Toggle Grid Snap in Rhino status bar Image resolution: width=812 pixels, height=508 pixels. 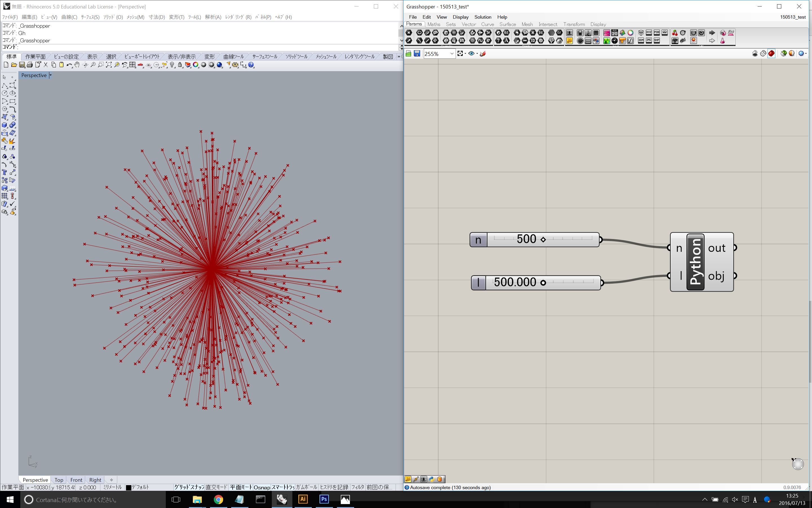[189, 487]
